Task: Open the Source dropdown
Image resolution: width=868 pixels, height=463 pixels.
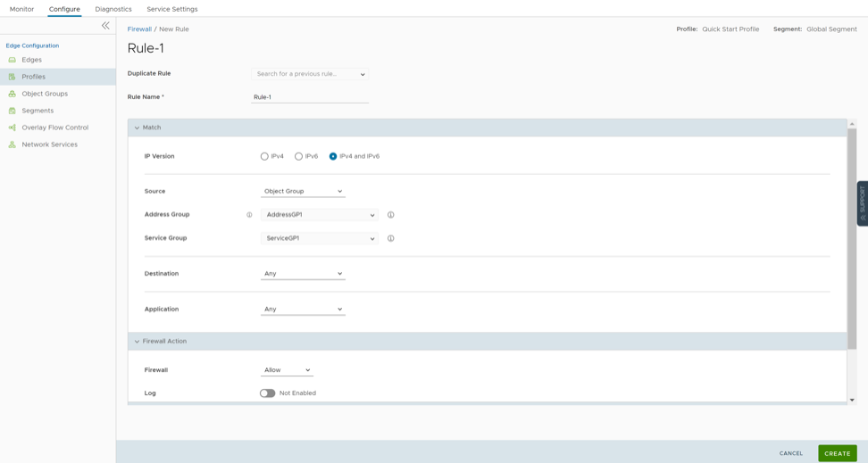Action: [303, 191]
